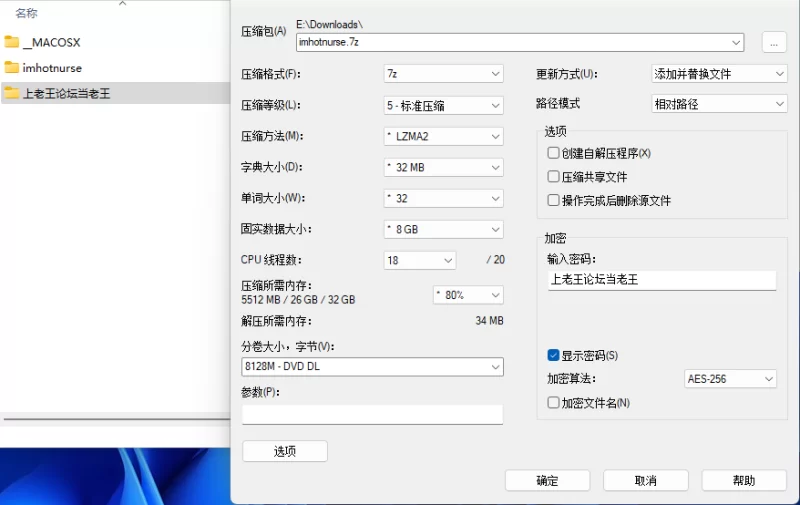
Task: Click the 选项 button
Action: pyautogui.click(x=285, y=451)
